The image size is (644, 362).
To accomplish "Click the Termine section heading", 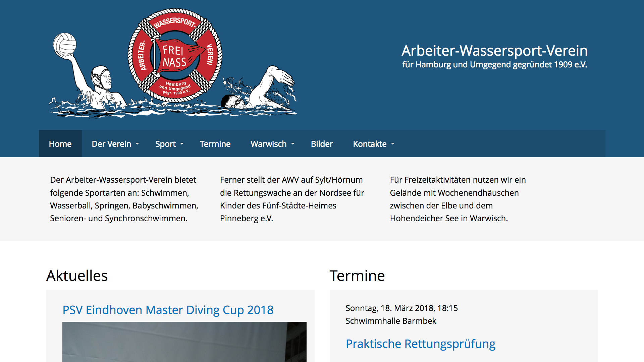I will point(357,276).
